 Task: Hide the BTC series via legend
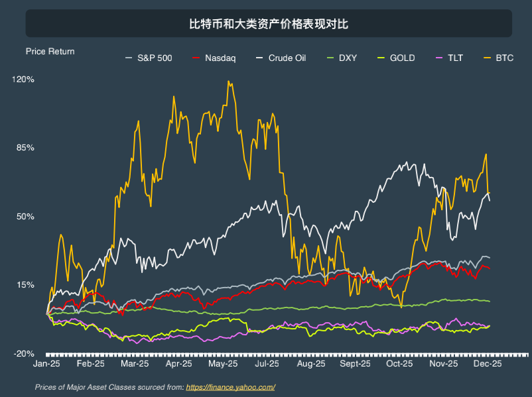click(498, 58)
